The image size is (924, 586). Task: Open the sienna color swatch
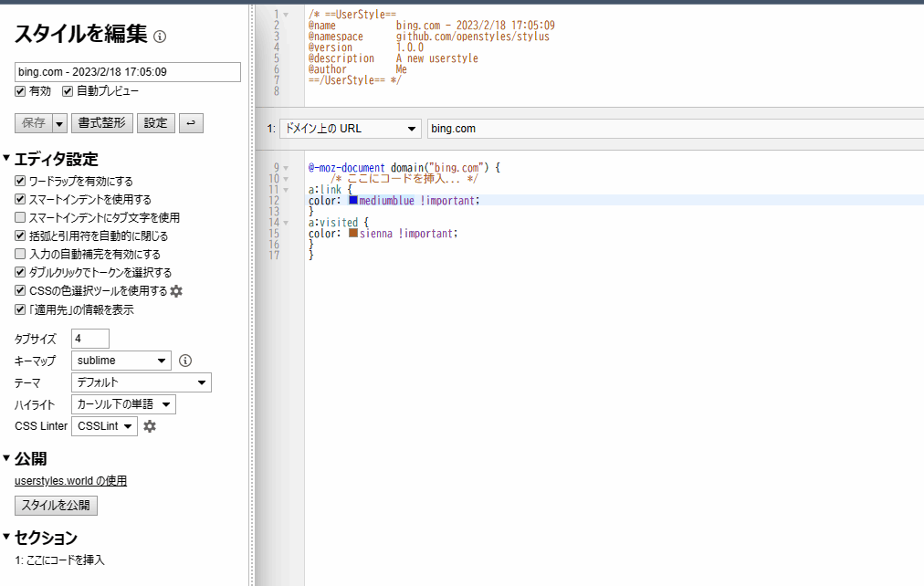pyautogui.click(x=353, y=234)
